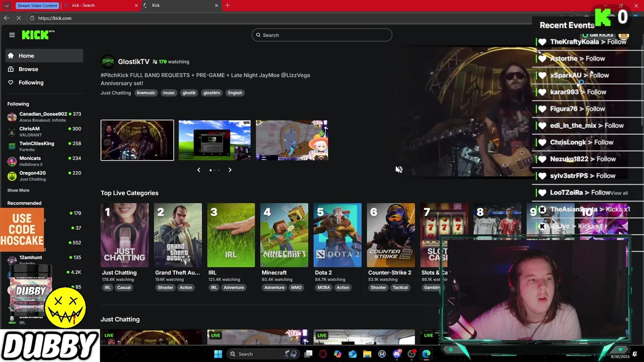644x362 pixels.
Task: Click MOBA tag under Dota 2
Action: [324, 288]
